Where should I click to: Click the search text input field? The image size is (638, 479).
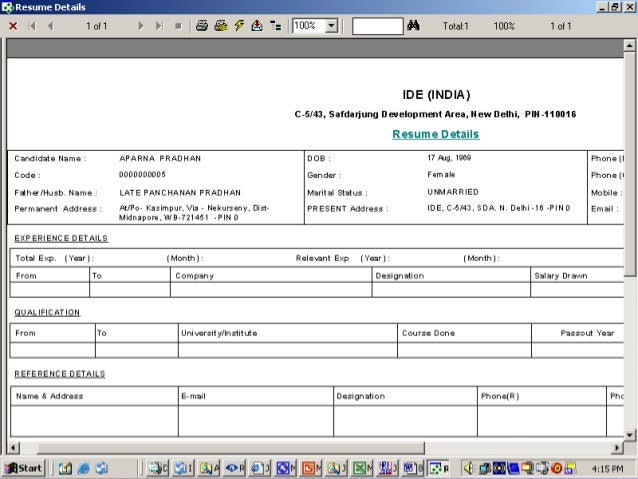378,26
